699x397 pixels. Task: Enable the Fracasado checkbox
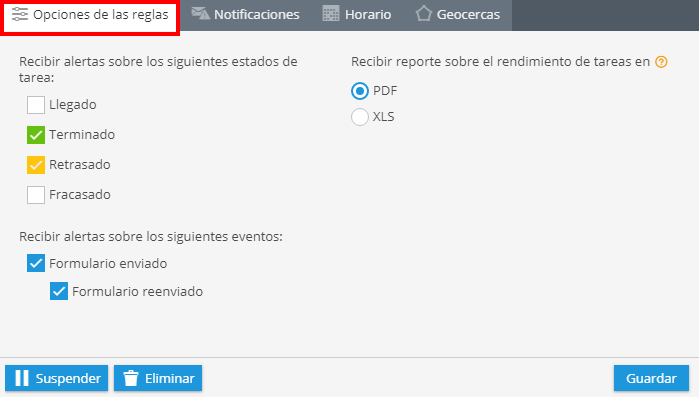[x=36, y=195]
